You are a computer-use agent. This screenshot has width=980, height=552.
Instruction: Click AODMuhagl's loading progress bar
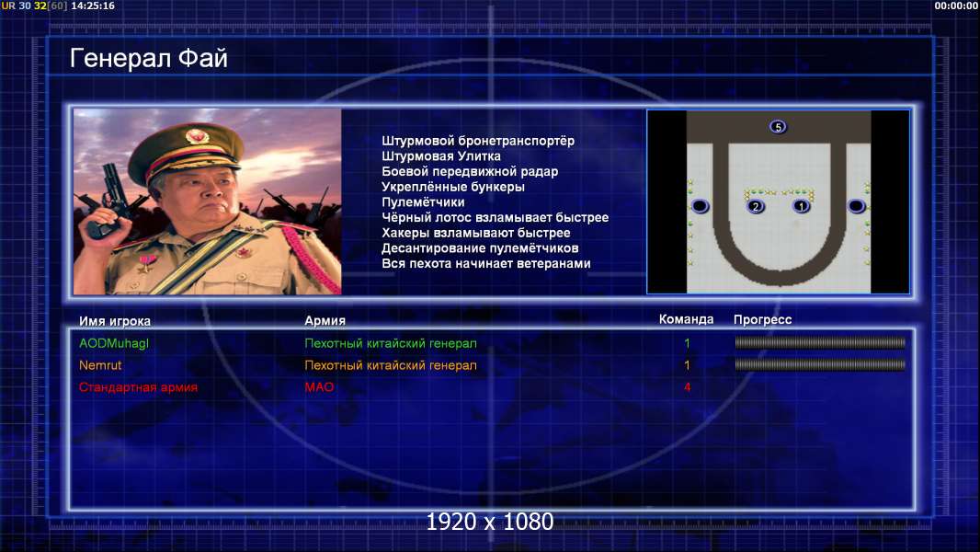coord(820,342)
